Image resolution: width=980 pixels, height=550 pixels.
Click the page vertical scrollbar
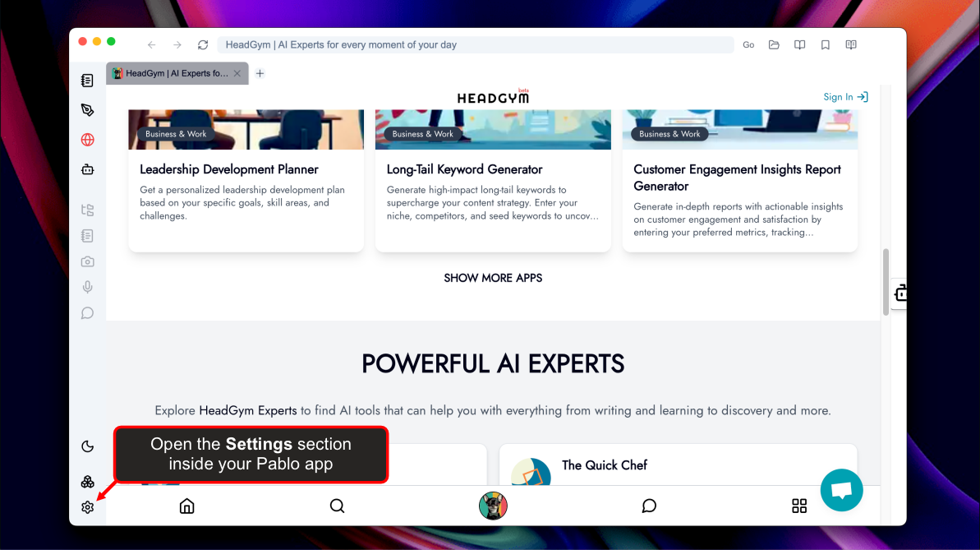click(886, 282)
